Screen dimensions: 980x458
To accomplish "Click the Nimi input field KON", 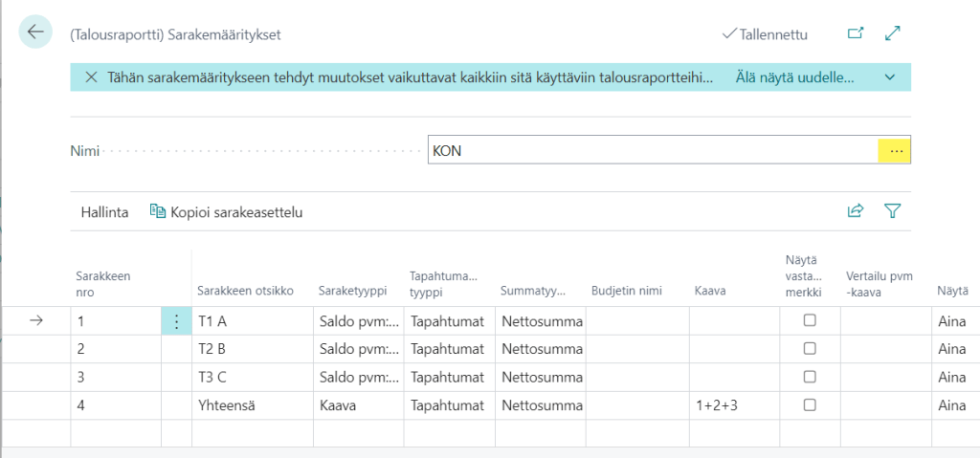I will [x=651, y=151].
